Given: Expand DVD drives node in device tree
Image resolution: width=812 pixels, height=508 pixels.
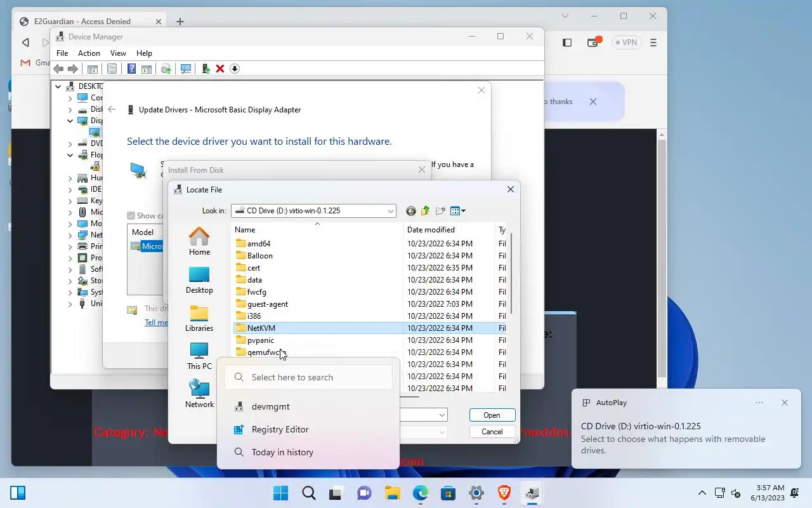Looking at the screenshot, I should pos(70,144).
